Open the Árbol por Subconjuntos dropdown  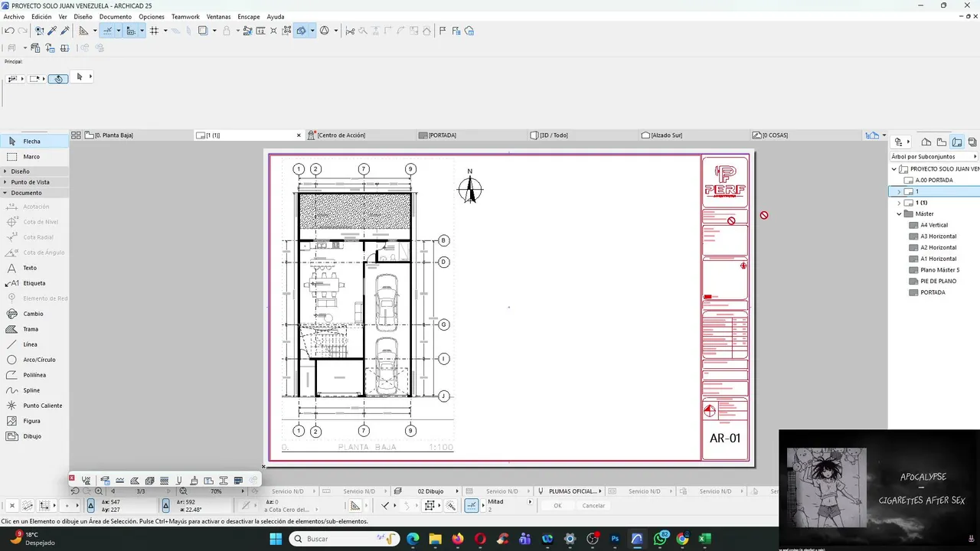pos(934,156)
